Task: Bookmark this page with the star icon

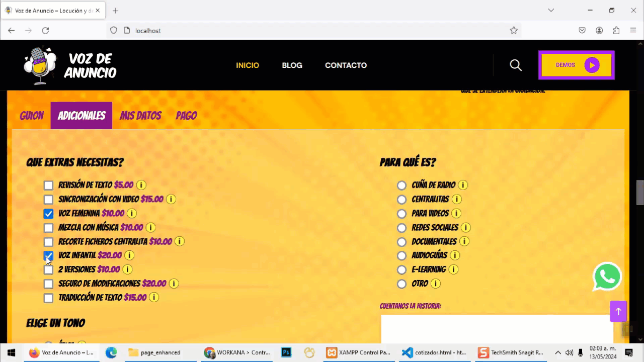Action: pyautogui.click(x=513, y=31)
